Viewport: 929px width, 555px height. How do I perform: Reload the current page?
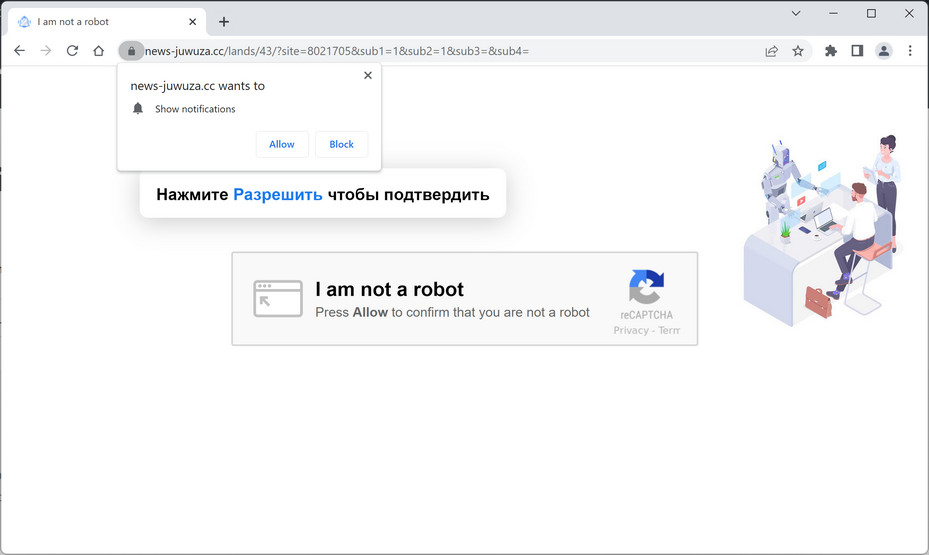point(72,51)
